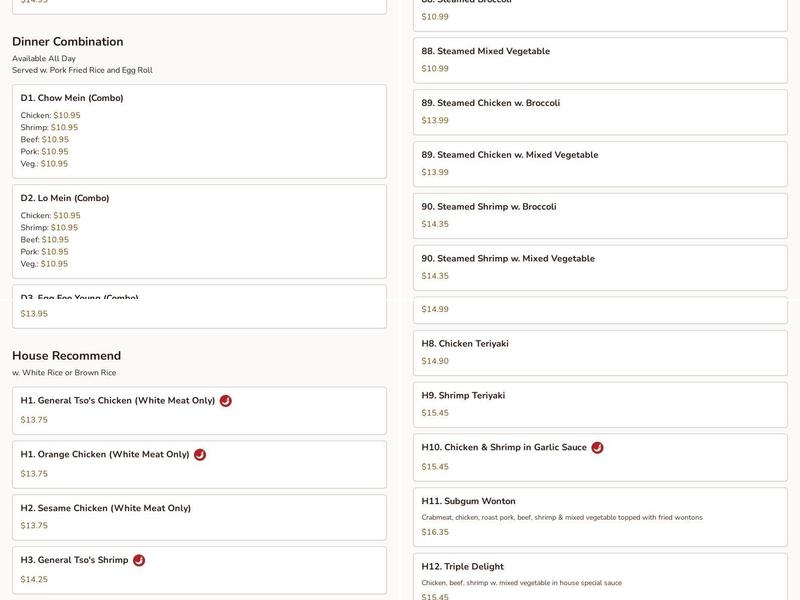Select 89. Steamed Chicken w. Broccoli

click(600, 112)
